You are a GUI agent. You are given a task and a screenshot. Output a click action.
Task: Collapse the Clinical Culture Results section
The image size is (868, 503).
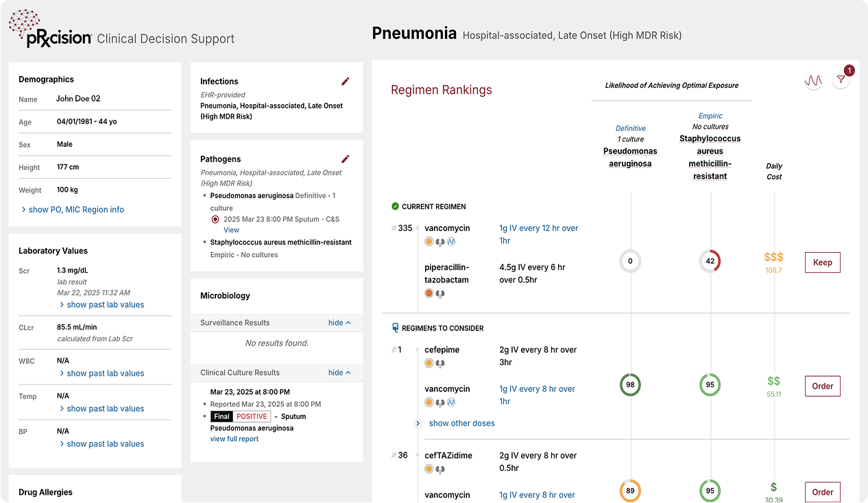339,373
